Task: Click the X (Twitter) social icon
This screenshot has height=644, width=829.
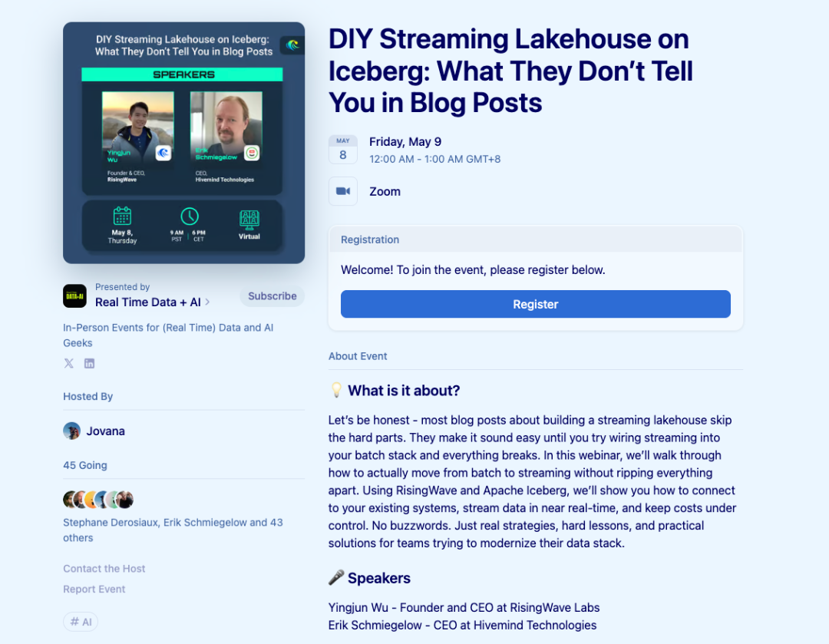Action: click(69, 363)
